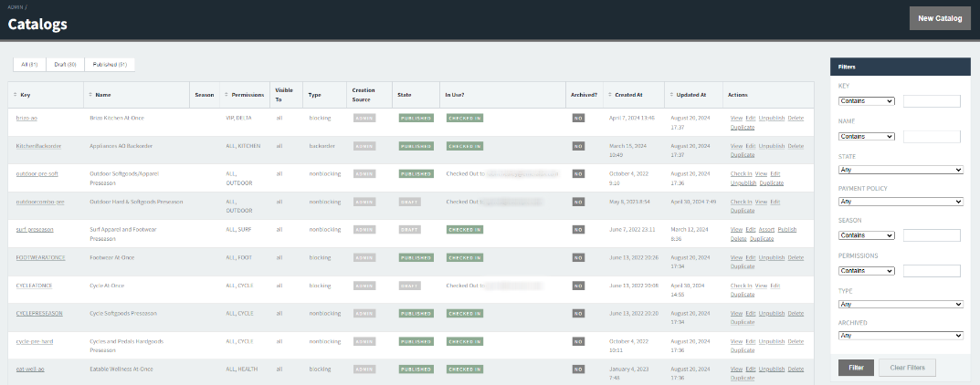
Task: Click Assort for surf preseason catalog
Action: [767, 230]
